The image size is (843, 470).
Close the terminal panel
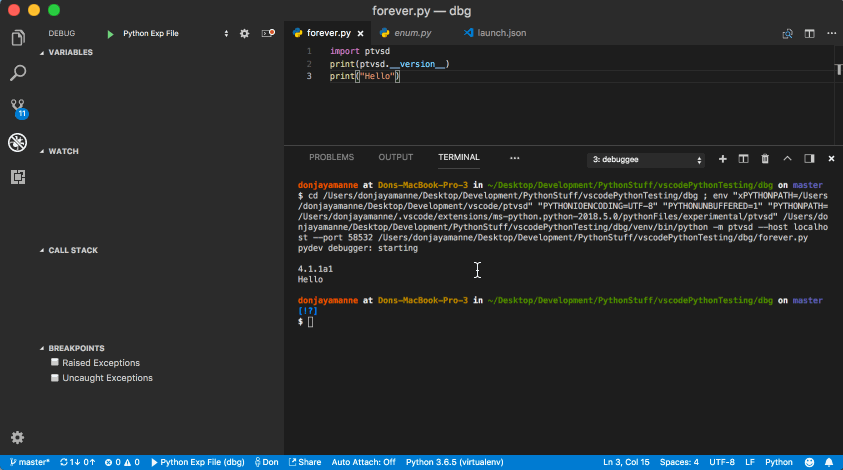coord(831,159)
